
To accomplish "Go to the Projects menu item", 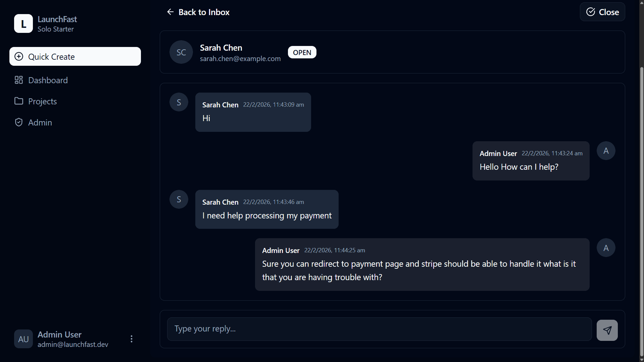I will [43, 101].
